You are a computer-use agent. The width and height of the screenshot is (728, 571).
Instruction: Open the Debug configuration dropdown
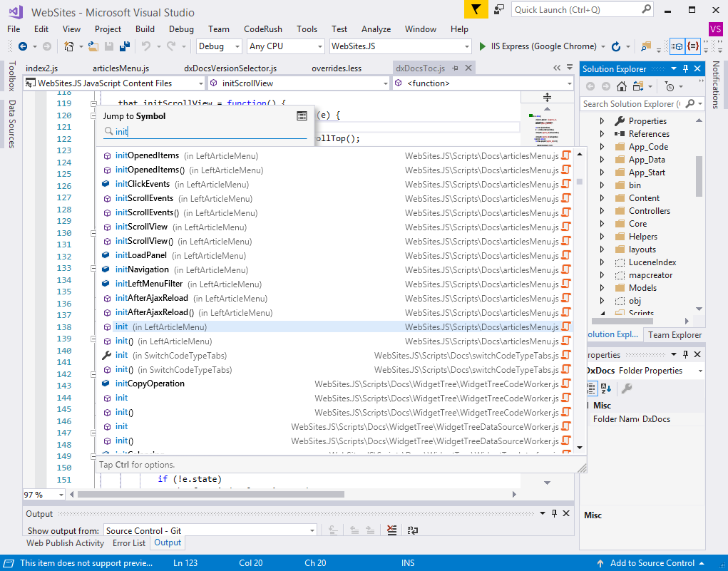click(x=237, y=46)
